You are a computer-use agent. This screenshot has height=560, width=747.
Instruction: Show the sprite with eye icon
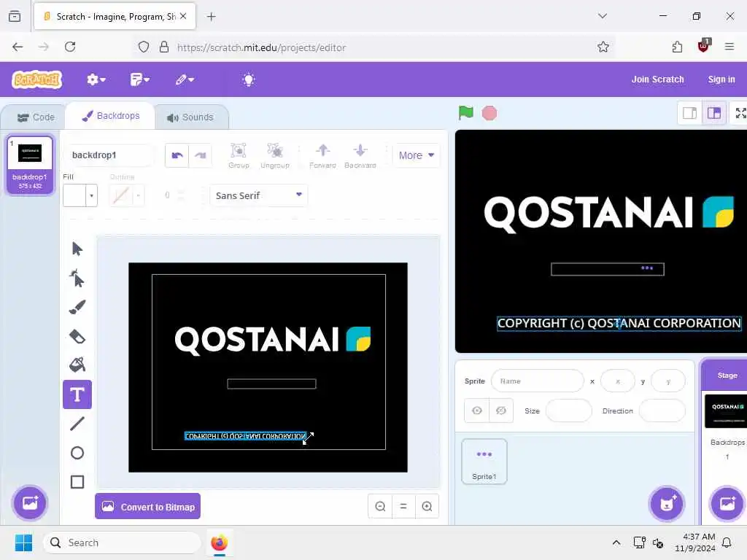pyautogui.click(x=477, y=411)
